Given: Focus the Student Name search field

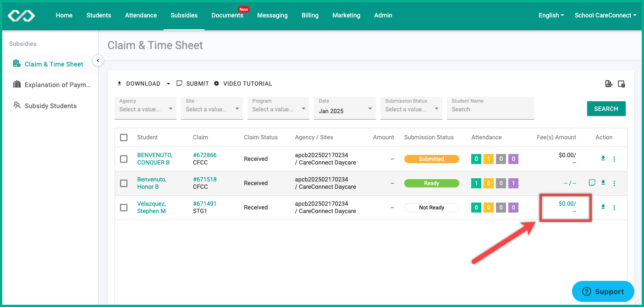Looking at the screenshot, I should pos(490,108).
